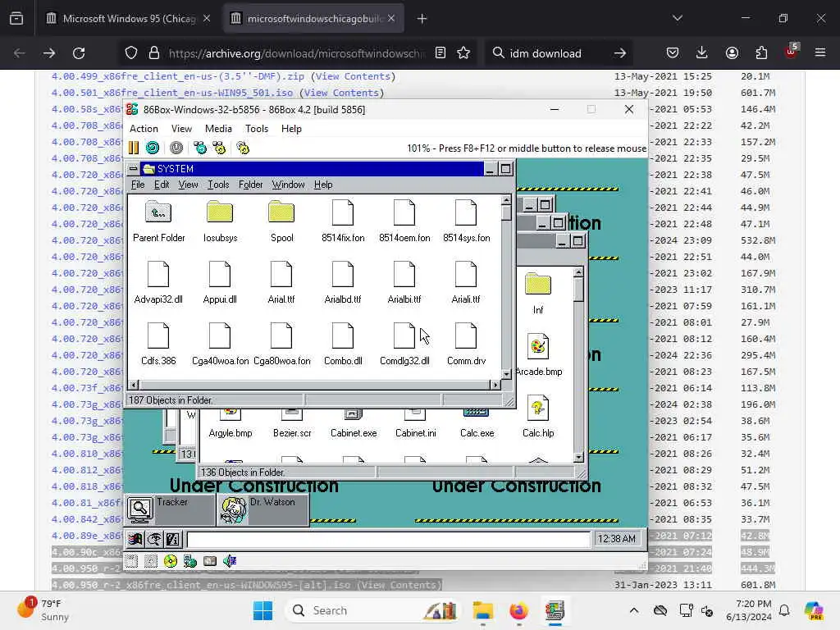Pause emulation with the 86Box pause icon
The image size is (840, 630).
134,148
